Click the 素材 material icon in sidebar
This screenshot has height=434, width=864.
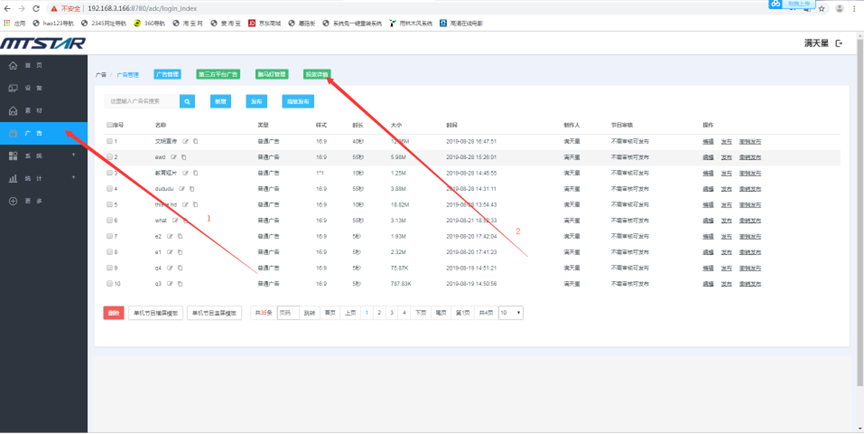pos(13,111)
